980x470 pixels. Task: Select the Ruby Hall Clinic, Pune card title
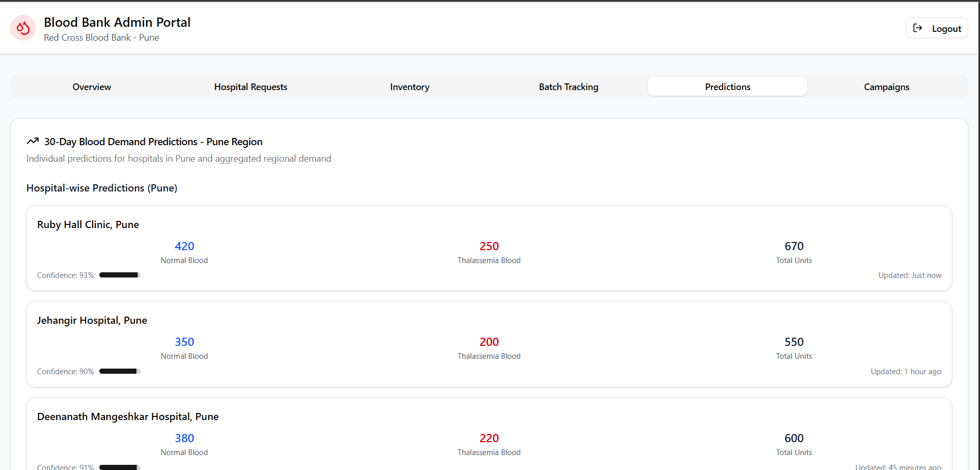pos(88,224)
